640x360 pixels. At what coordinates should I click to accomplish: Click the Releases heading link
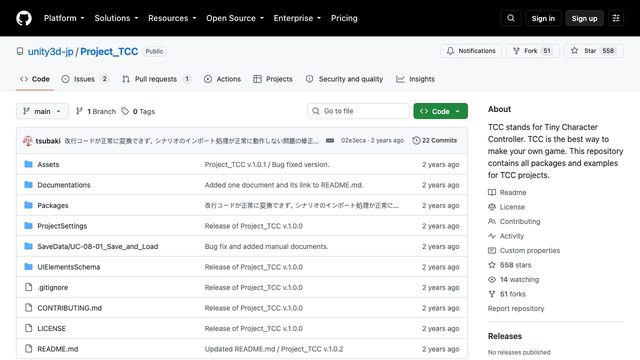505,336
